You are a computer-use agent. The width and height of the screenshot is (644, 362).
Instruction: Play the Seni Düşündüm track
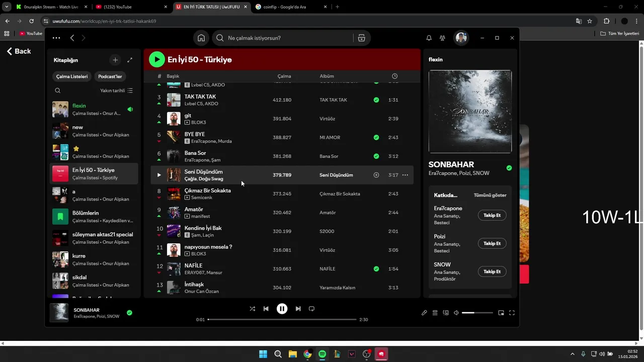click(159, 175)
